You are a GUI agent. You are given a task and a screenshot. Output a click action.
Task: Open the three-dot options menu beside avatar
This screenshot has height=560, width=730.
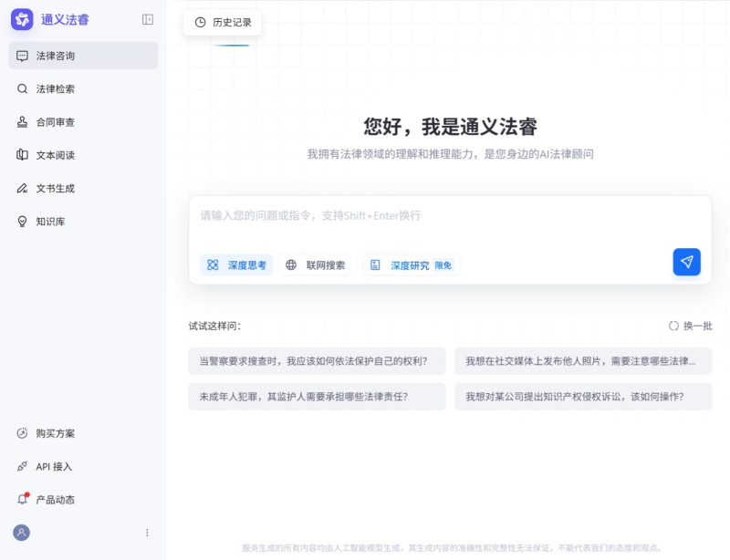(x=147, y=532)
